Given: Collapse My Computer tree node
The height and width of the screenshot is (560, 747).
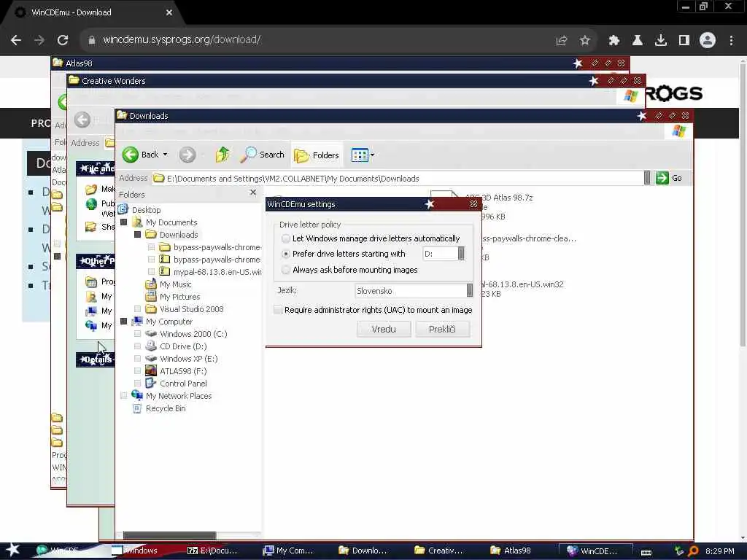Looking at the screenshot, I should click(124, 322).
